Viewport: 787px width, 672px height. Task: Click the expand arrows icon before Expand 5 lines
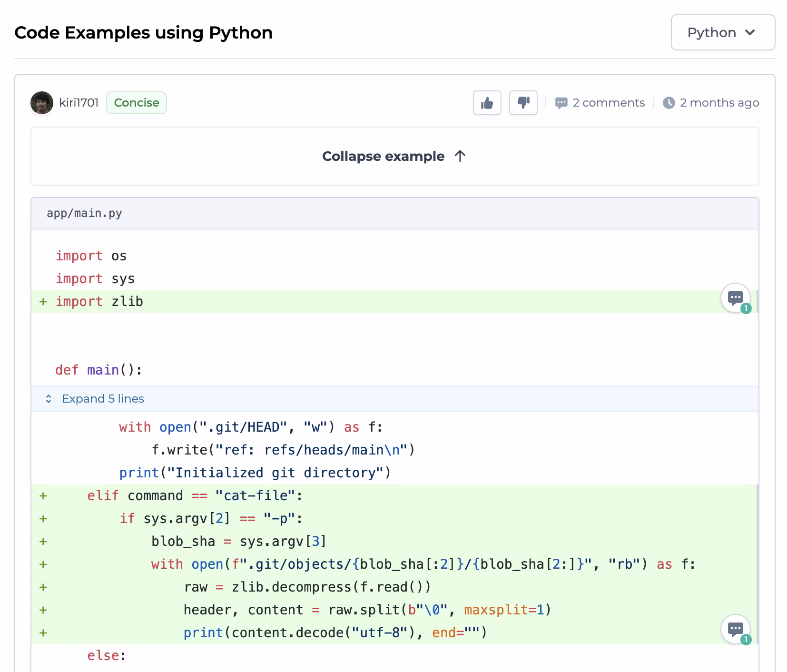[x=49, y=399]
